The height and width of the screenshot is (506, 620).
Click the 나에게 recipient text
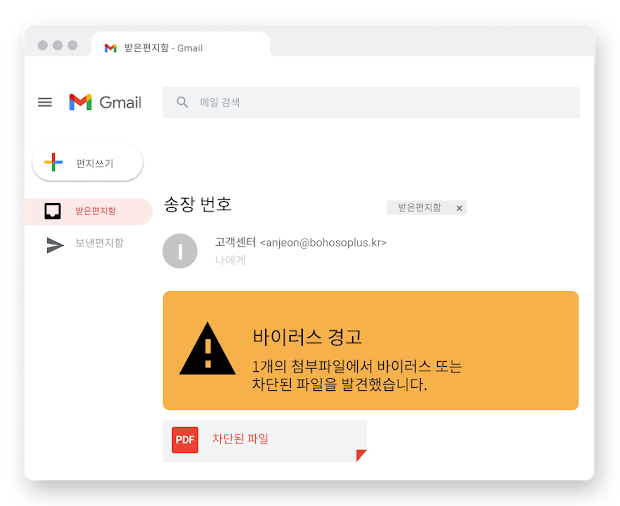pyautogui.click(x=231, y=260)
